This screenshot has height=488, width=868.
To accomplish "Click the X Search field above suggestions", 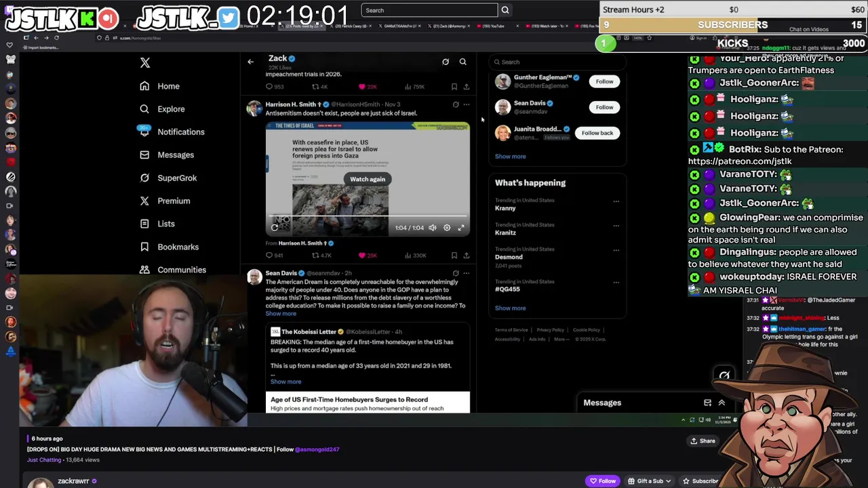I will click(556, 62).
